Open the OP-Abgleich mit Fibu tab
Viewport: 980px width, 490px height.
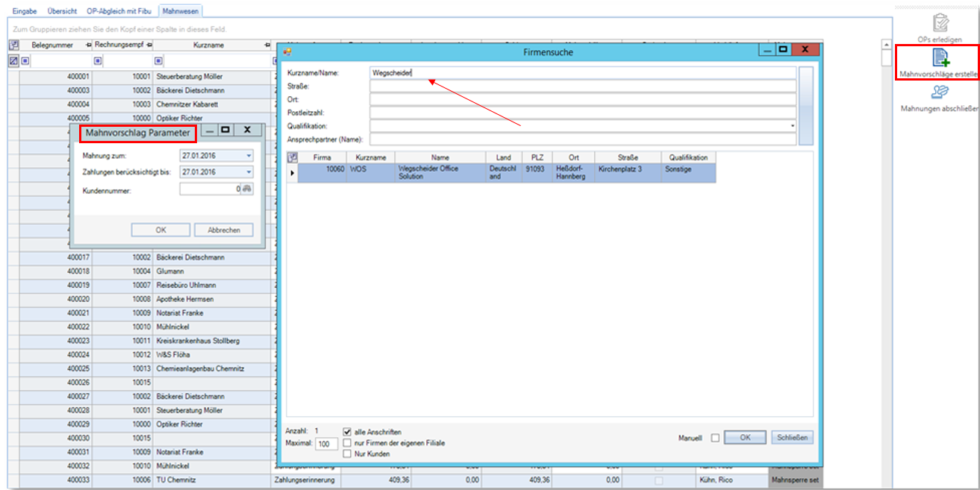coord(119,11)
